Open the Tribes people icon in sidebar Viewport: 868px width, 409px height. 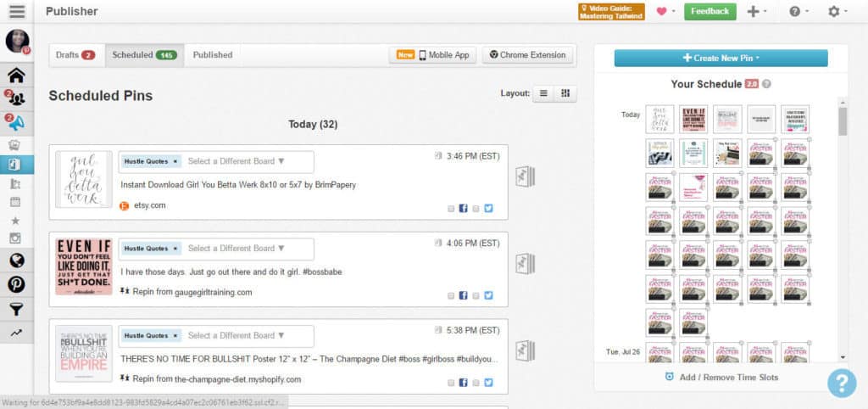(x=17, y=98)
